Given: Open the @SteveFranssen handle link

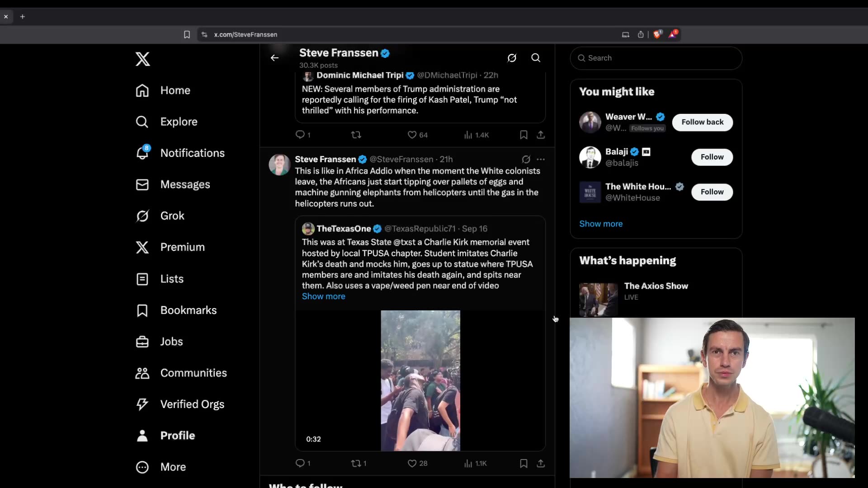Looking at the screenshot, I should tap(401, 159).
